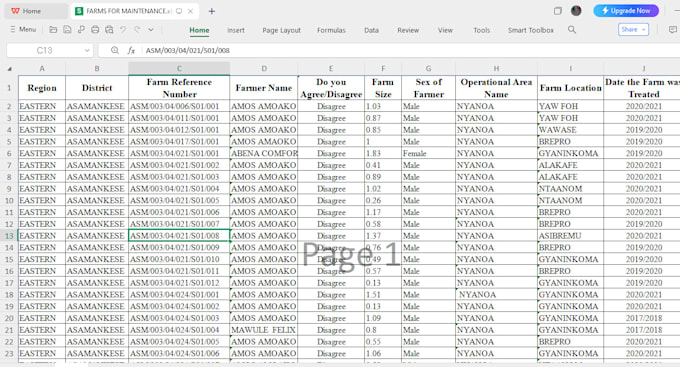The height and width of the screenshot is (367, 680).
Task: Open file using the folder icon
Action: (x=53, y=29)
